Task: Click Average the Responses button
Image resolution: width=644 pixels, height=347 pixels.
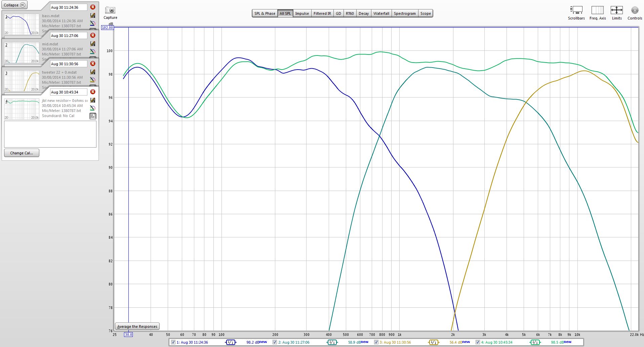Action: point(137,326)
